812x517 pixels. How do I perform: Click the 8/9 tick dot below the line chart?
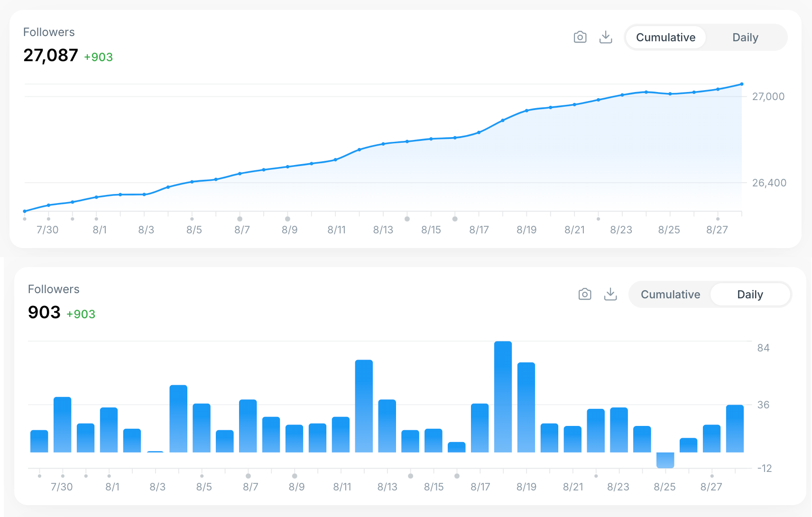pos(287,219)
